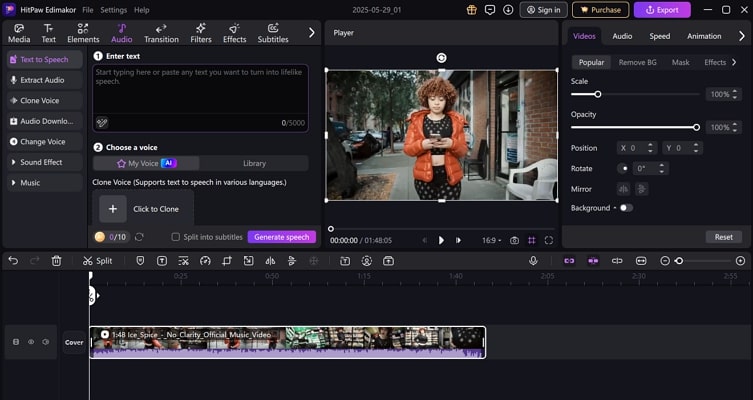Image resolution: width=753 pixels, height=400 pixels.
Task: Undo the last action
Action: 13,261
